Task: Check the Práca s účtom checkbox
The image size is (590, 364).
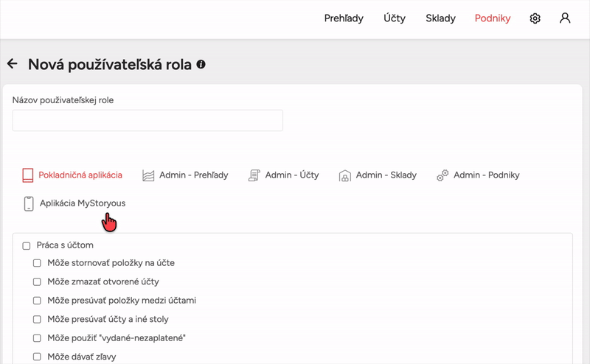Action: (27, 245)
